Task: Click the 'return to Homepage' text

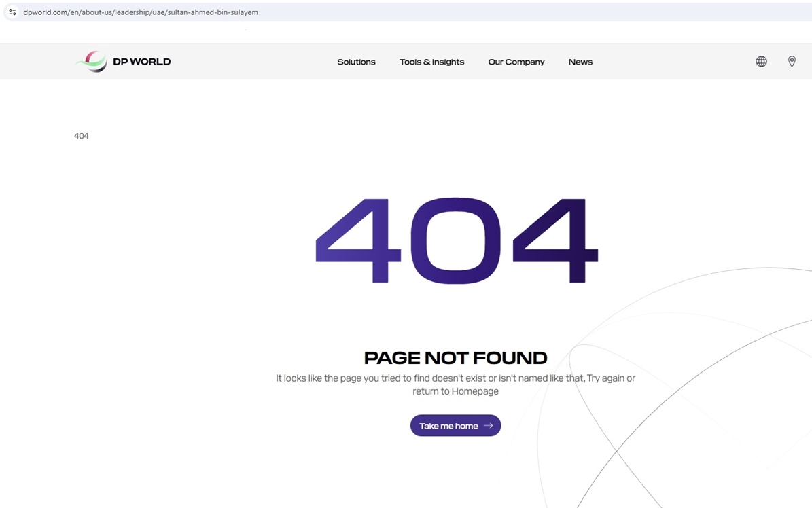Action: (455, 391)
